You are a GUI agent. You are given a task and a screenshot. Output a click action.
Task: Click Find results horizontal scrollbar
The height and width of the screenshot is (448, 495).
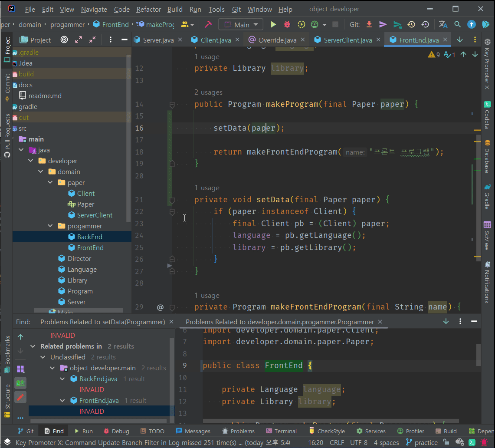point(98,421)
